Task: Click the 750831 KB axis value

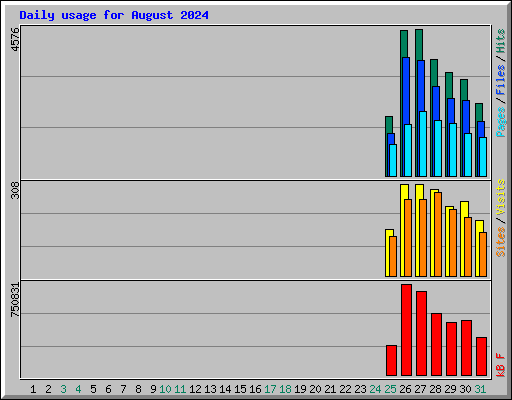Action: [x=15, y=300]
